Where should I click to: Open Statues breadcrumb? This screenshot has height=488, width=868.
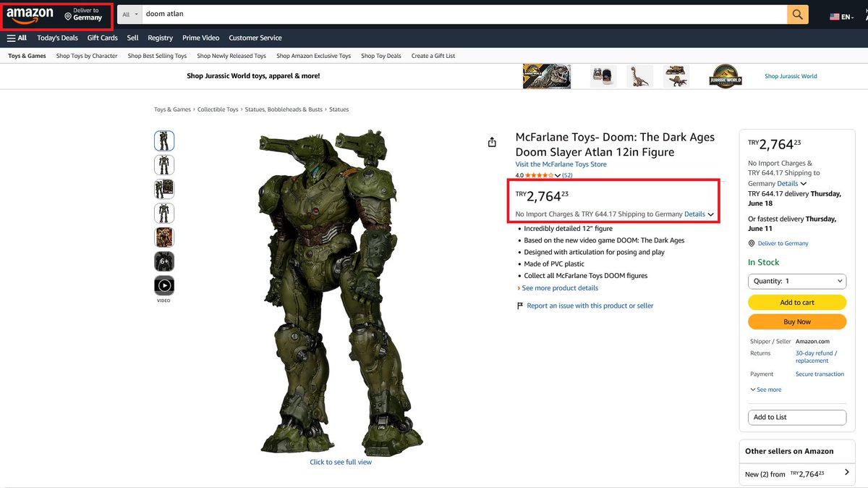click(x=339, y=109)
